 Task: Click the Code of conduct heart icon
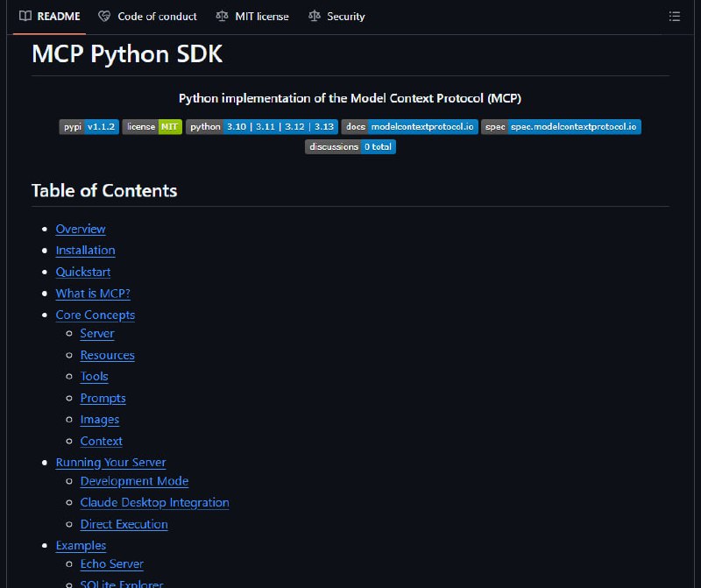pos(104,16)
